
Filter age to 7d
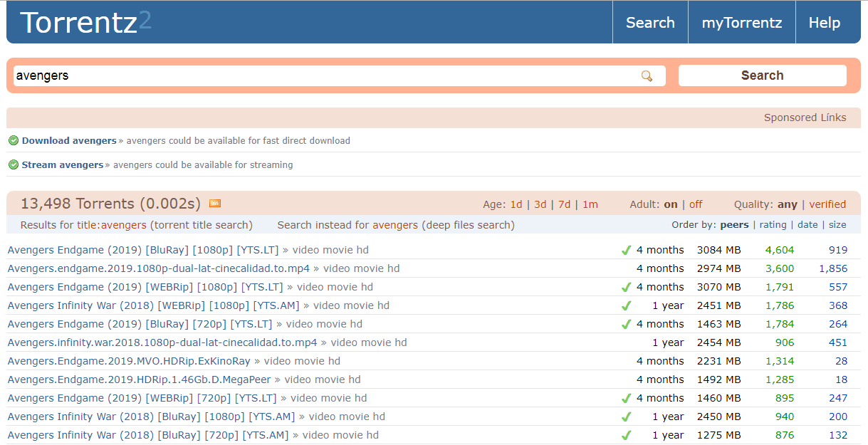coord(564,204)
